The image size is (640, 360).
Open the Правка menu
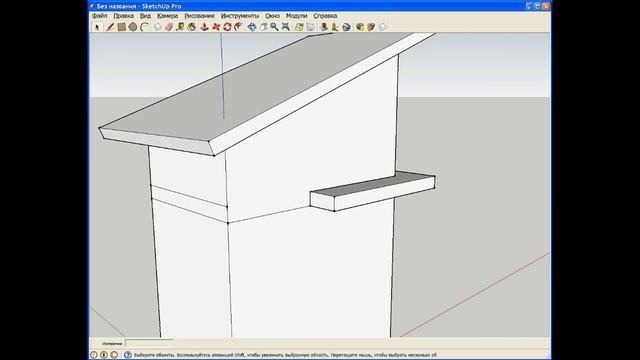coord(123,16)
